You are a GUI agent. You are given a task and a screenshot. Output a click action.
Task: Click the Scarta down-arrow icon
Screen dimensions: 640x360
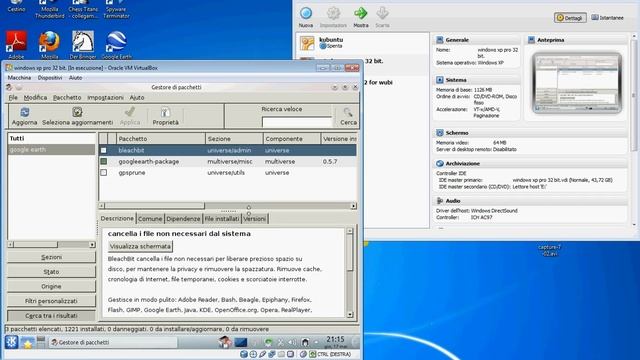(382, 13)
